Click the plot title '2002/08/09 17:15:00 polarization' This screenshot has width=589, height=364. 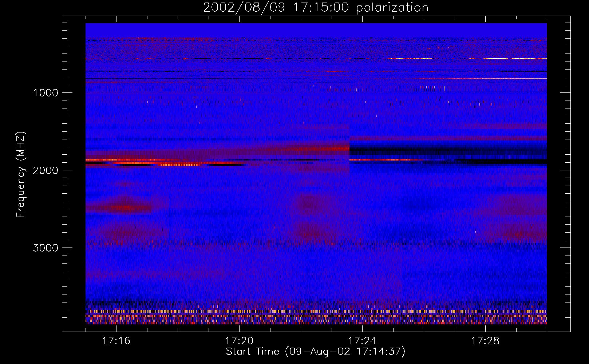click(316, 8)
